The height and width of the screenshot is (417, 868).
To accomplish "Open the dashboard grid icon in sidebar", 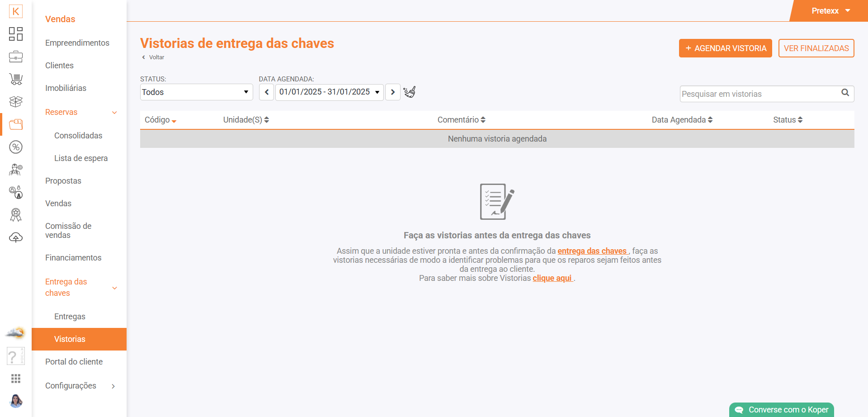I will (16, 34).
